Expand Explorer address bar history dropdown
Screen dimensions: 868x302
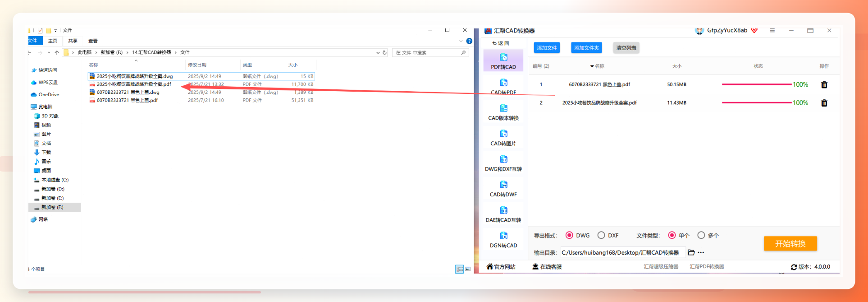pyautogui.click(x=378, y=52)
